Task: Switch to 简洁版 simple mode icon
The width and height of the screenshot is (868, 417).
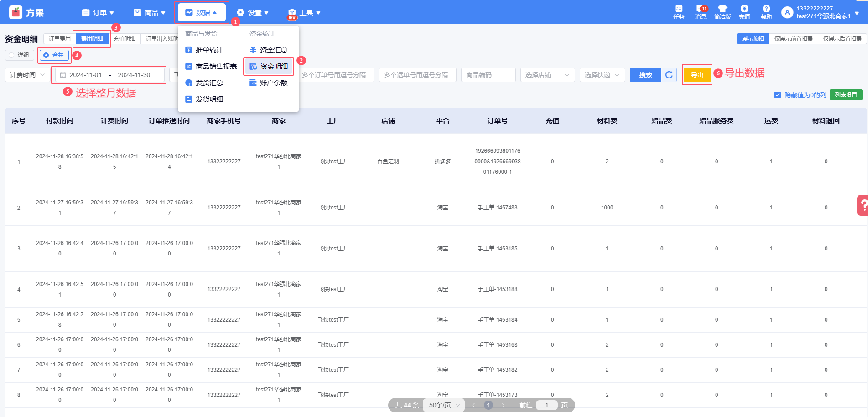Action: click(x=722, y=12)
